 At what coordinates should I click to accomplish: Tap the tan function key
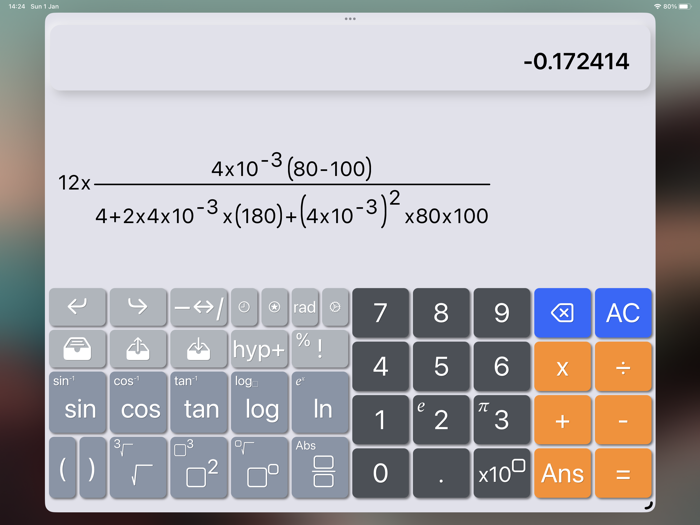tap(199, 403)
